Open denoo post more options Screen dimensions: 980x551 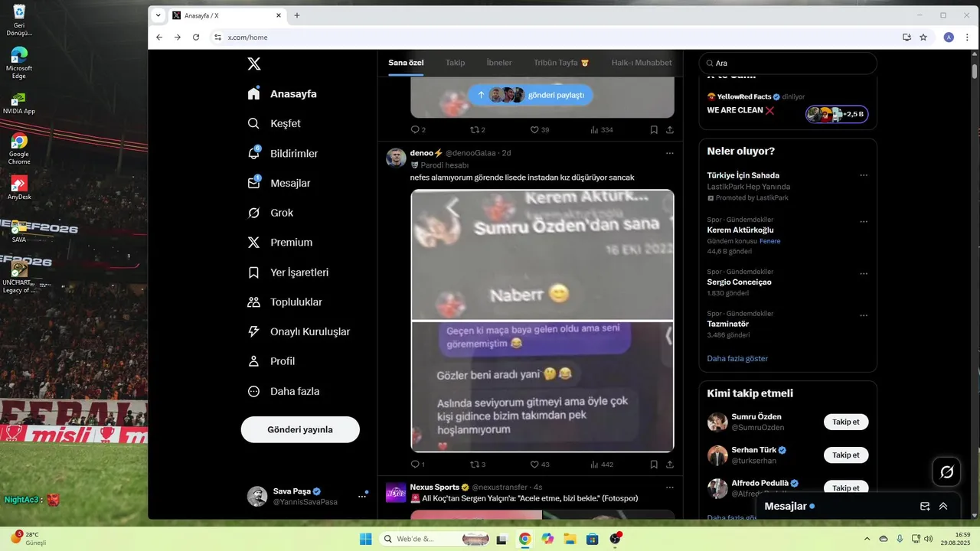(x=670, y=153)
